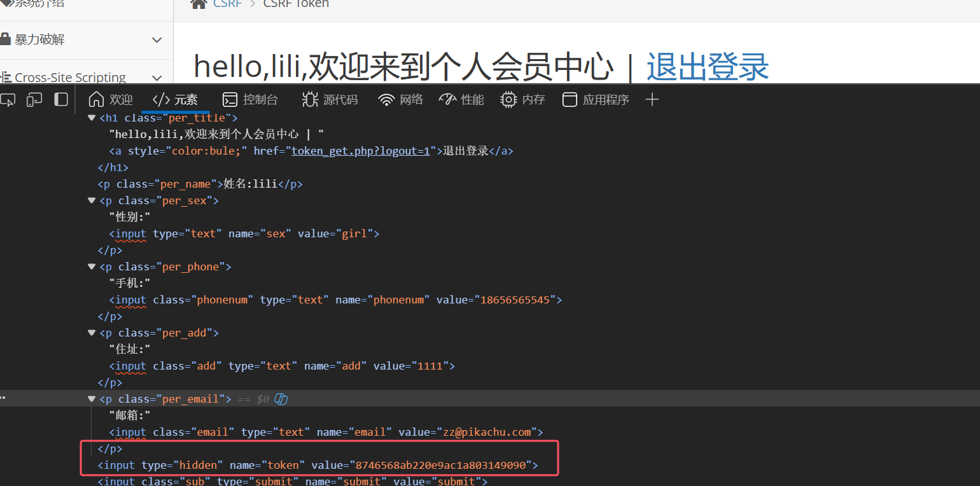Screen dimensions: 980x486
Task: Toggle the device emulation icon
Action: (x=34, y=100)
